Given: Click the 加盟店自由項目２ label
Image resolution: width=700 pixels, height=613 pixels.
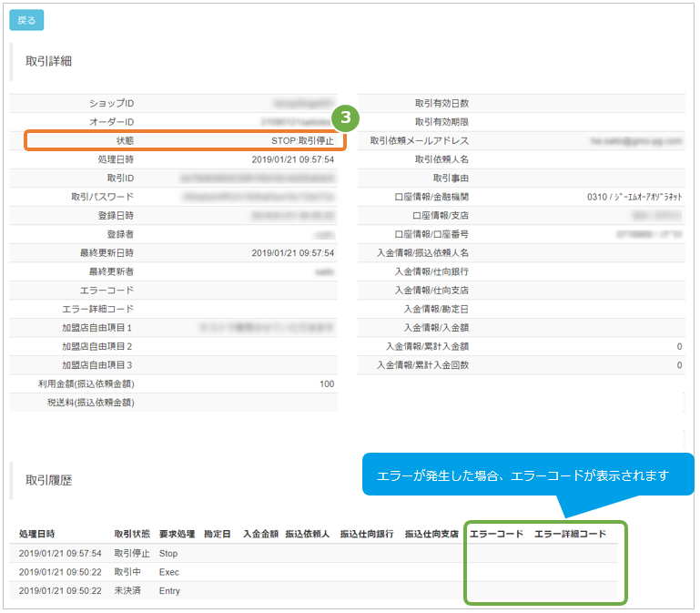Looking at the screenshot, I should point(96,347).
